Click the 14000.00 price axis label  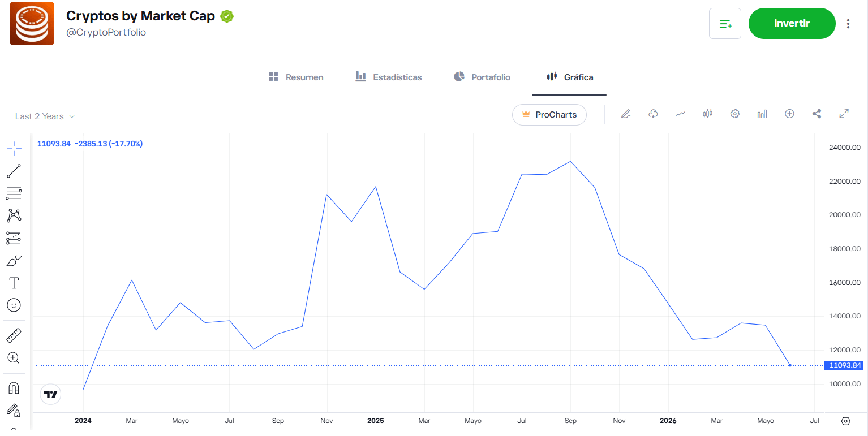click(844, 316)
